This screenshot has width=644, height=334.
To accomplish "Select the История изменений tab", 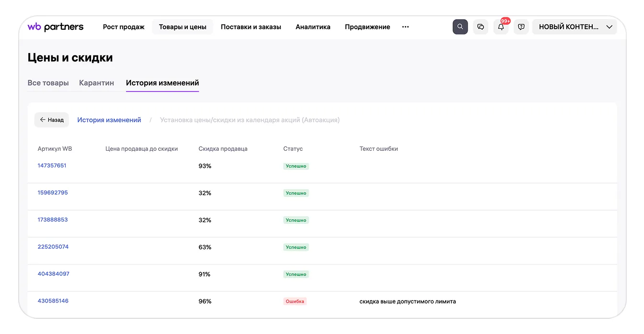I will click(x=162, y=83).
